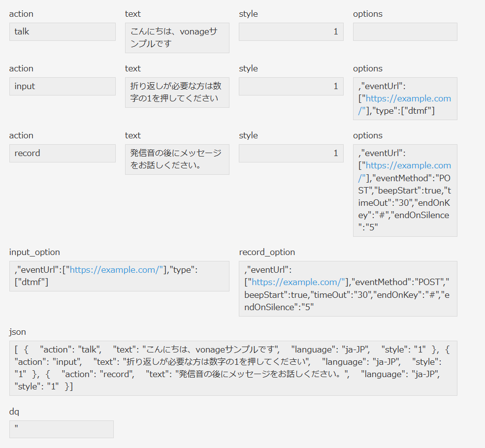
Task: Click inside the input_option field
Action: tap(119, 276)
